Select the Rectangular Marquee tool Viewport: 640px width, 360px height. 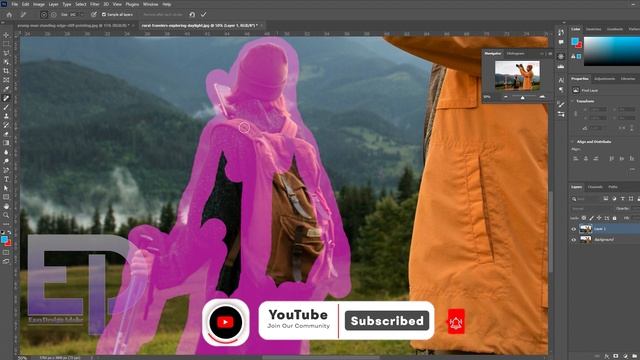click(6, 44)
